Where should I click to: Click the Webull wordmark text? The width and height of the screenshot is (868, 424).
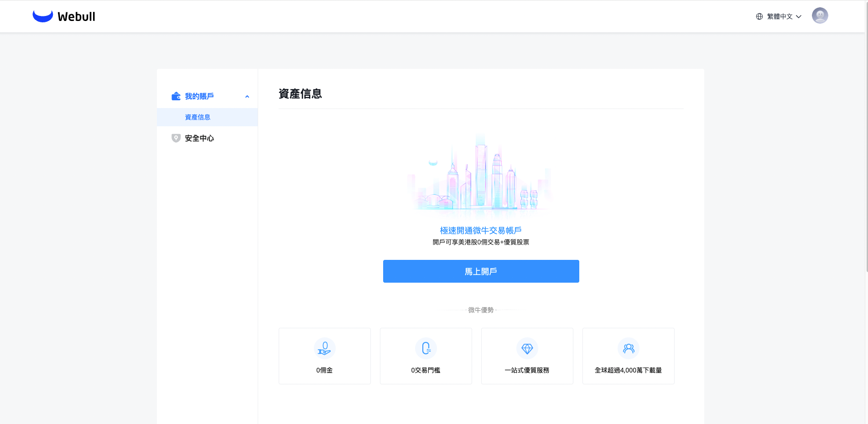[77, 17]
